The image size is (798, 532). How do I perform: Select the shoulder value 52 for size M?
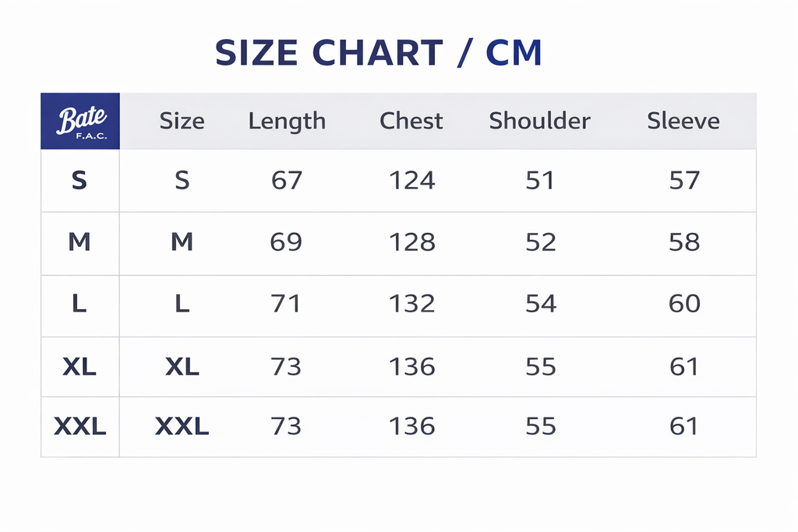(540, 242)
